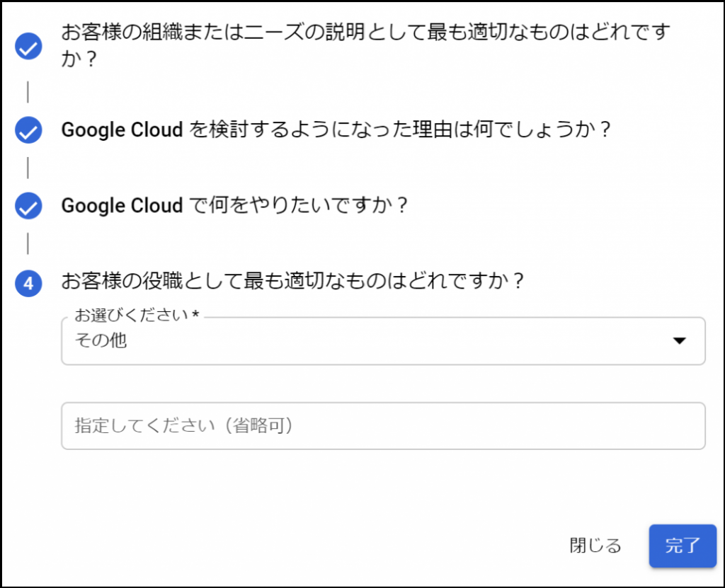Open the お選びください role dropdown

coord(383,340)
